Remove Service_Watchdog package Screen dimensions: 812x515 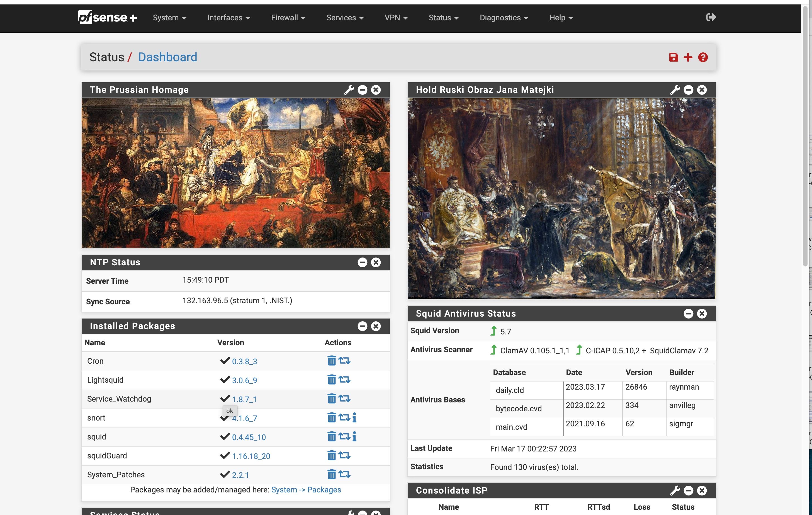point(332,398)
